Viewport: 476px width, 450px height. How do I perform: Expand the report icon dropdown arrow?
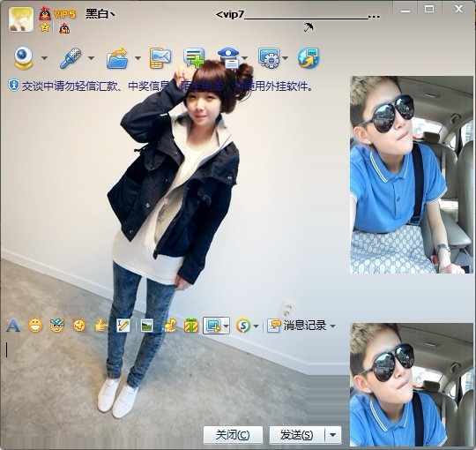pos(245,57)
